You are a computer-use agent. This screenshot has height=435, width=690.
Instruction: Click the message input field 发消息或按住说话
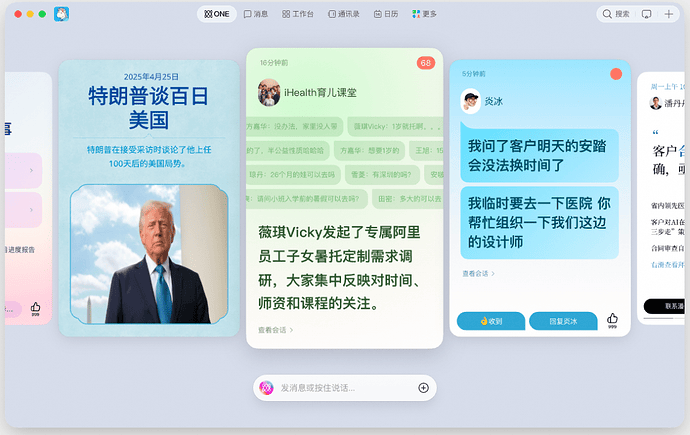coord(345,388)
